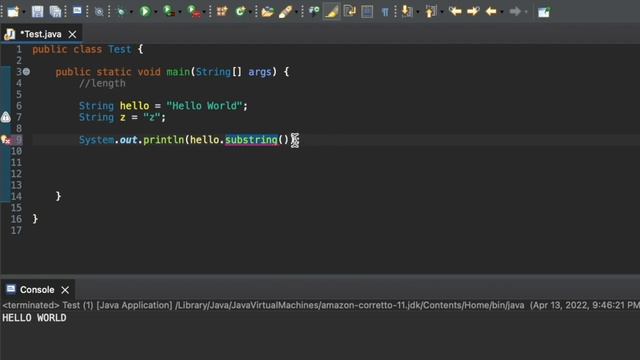Open the Back history dropdown arrow
The image size is (640, 360).
pos(502,12)
